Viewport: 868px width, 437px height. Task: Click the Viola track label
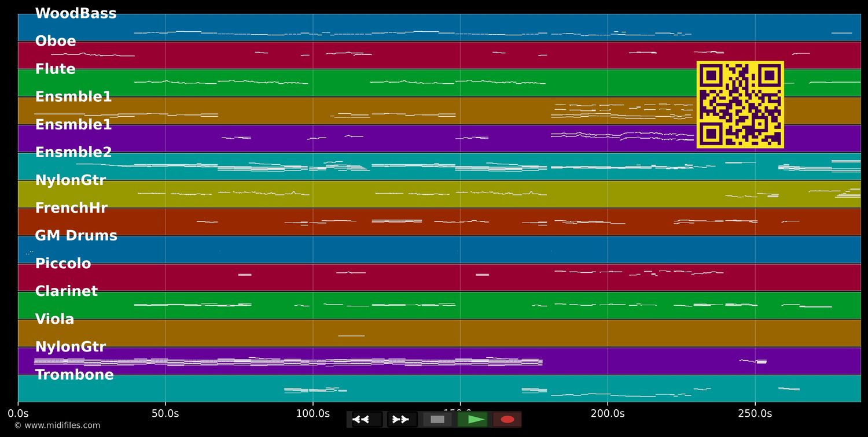point(55,319)
